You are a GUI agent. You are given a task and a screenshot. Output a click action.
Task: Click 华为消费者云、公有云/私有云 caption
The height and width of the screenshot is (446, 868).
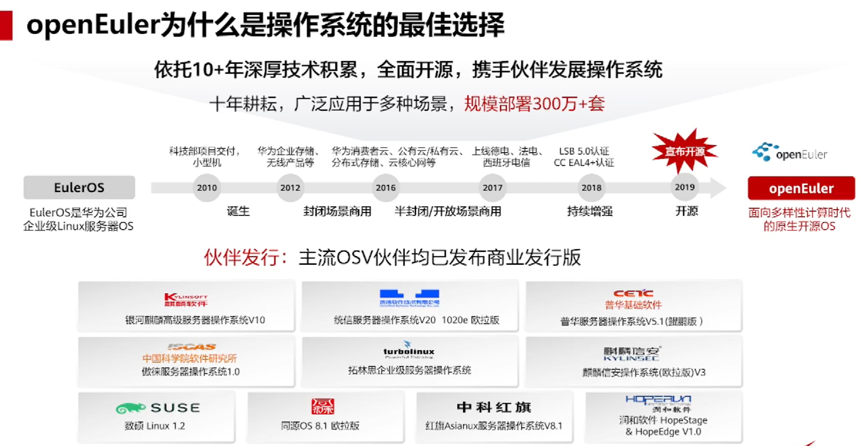tap(397, 157)
